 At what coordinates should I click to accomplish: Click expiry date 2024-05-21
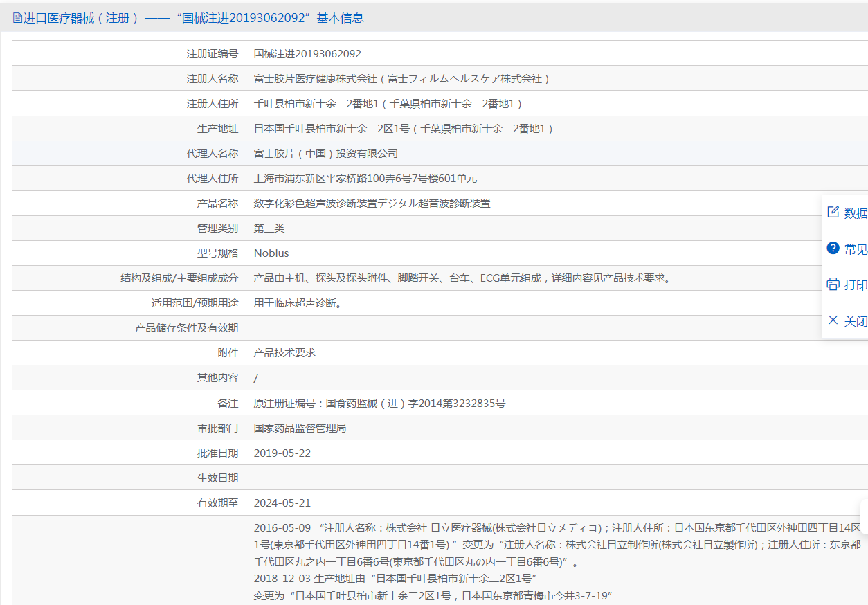[x=282, y=503]
